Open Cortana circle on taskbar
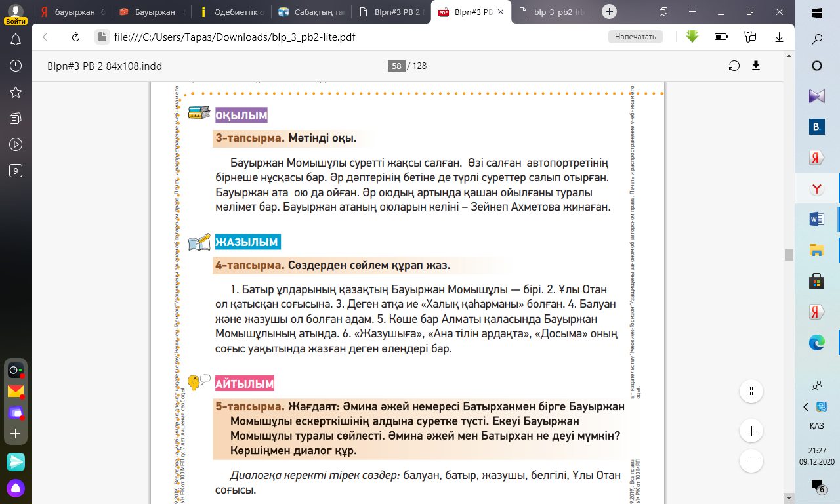 [817, 66]
